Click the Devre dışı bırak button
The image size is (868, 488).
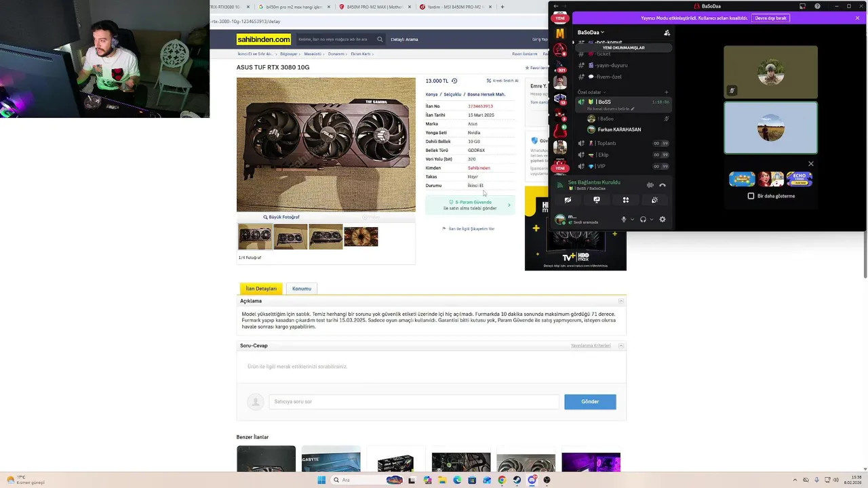(x=770, y=18)
